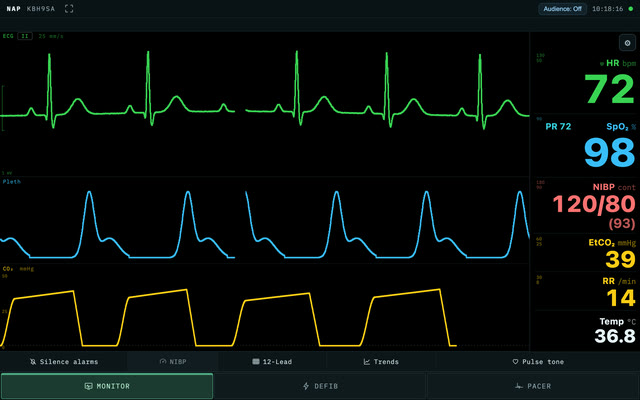Click the mean pressure (93)
Image resolution: width=640 pixels, height=400 pixels.
(622, 224)
